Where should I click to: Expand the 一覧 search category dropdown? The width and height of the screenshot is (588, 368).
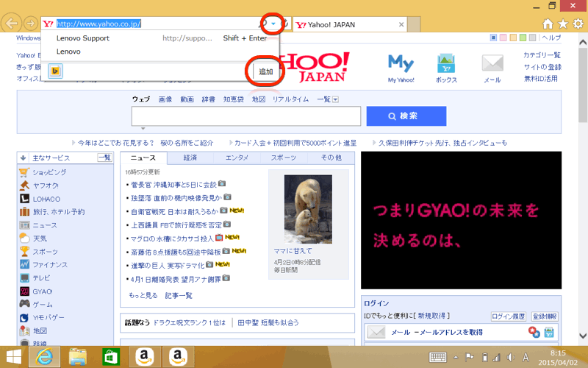[327, 99]
